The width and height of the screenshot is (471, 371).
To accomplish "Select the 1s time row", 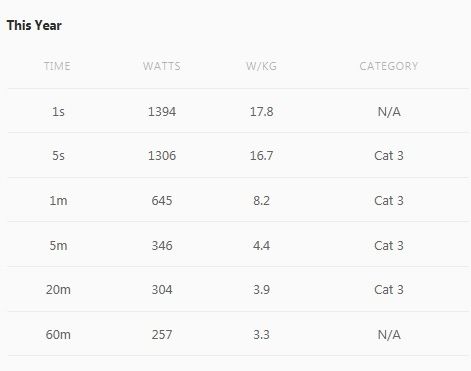I will tap(238, 111).
